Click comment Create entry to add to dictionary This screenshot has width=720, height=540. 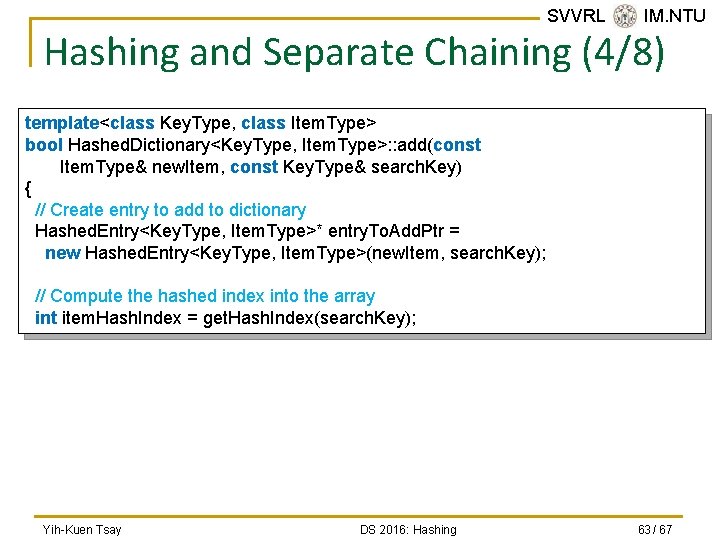tap(170, 210)
